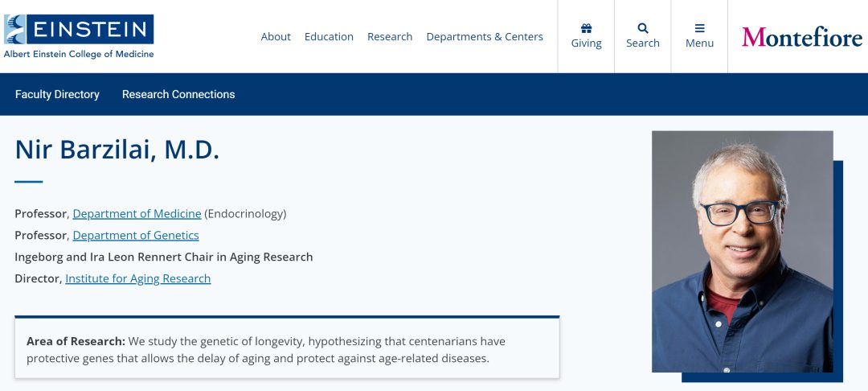Switch to the Faculty Directory tab
This screenshot has width=868, height=391.
pos(57,94)
